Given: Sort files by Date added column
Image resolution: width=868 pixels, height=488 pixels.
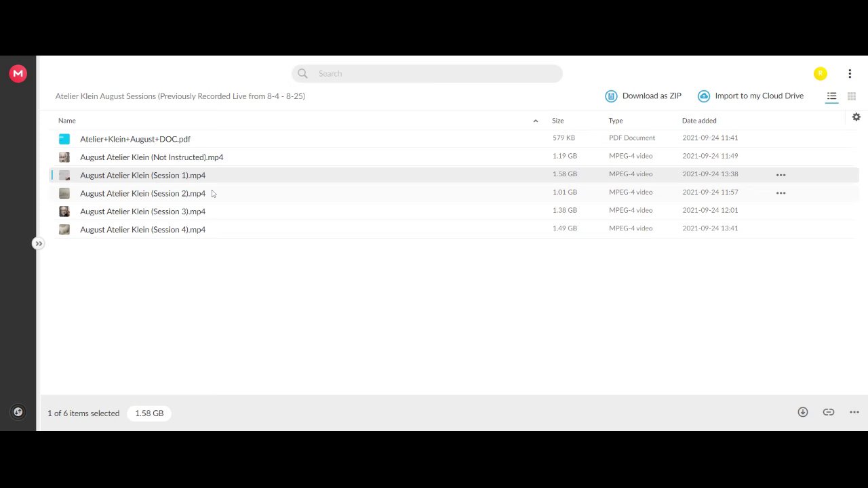Looking at the screenshot, I should 699,121.
